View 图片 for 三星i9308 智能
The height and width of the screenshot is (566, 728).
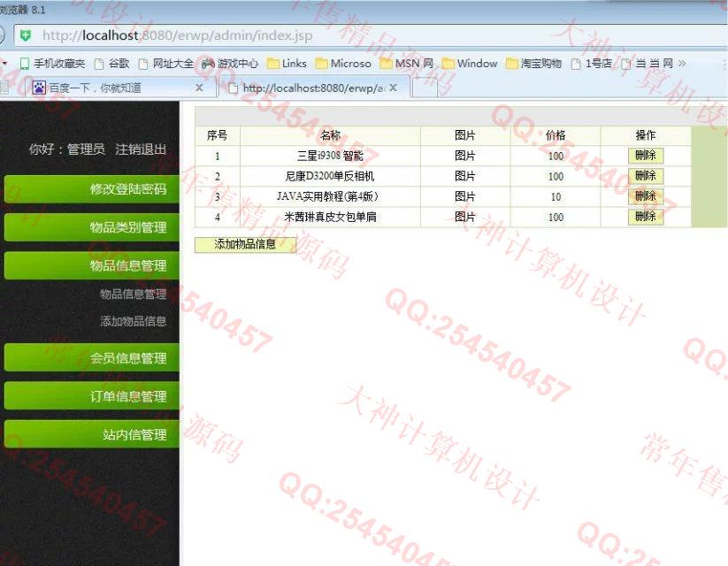[464, 156]
